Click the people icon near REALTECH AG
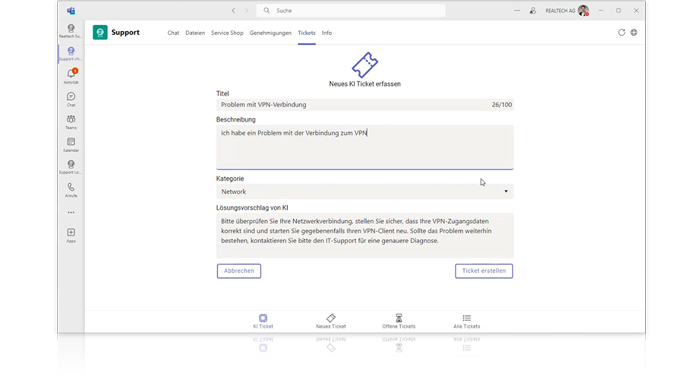 tap(533, 10)
